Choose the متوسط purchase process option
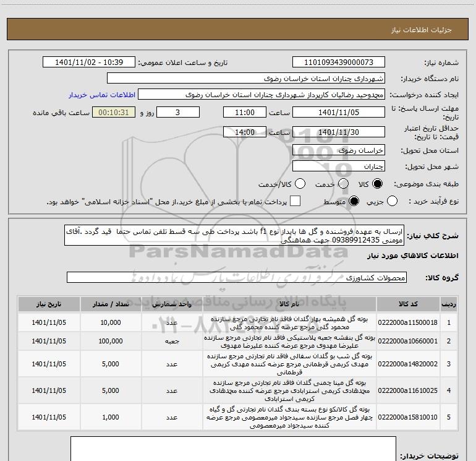476x461 pixels. 354,201
